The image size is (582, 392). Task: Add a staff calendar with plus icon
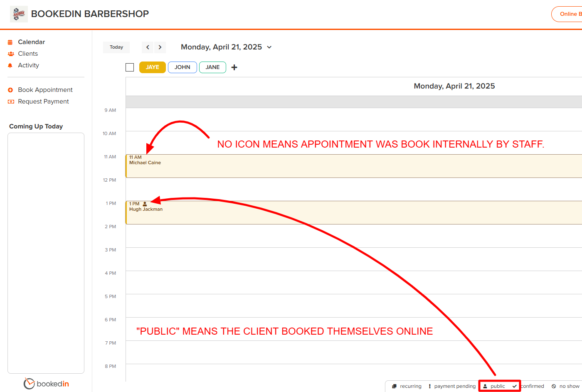tap(234, 67)
